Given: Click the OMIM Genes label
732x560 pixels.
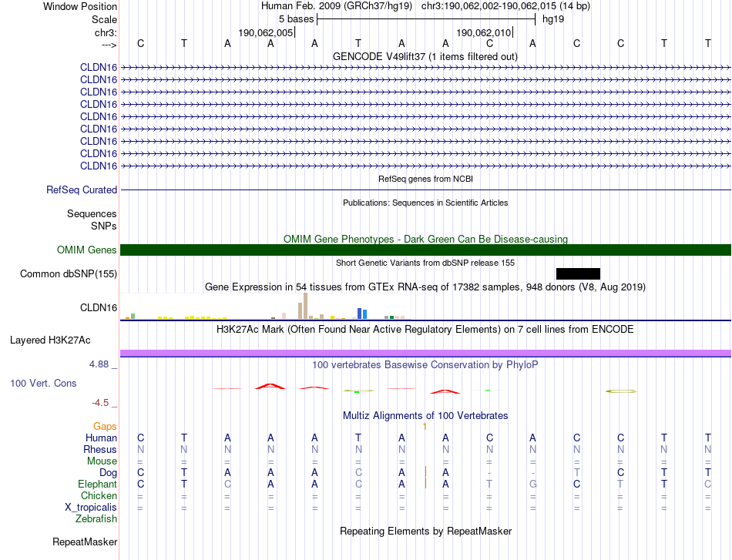Looking at the screenshot, I should click(87, 250).
